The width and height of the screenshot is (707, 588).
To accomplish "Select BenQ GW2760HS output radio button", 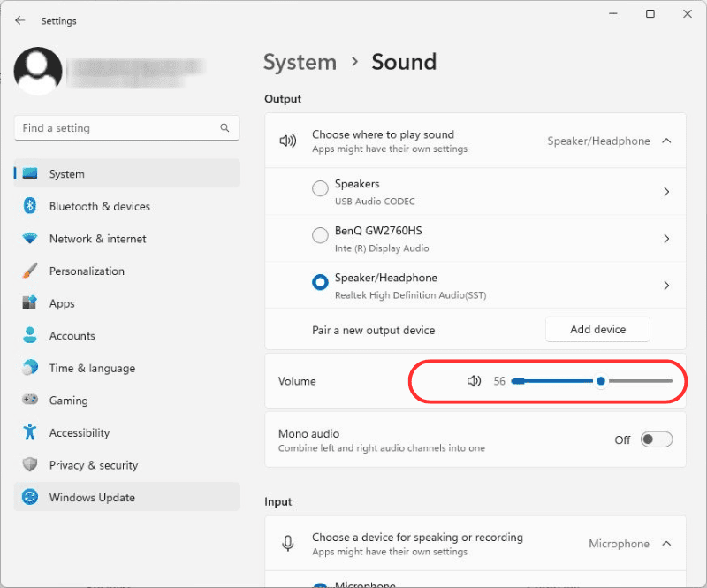I will 320,235.
